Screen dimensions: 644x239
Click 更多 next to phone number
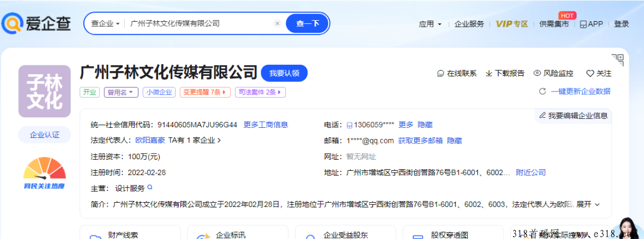(x=406, y=125)
